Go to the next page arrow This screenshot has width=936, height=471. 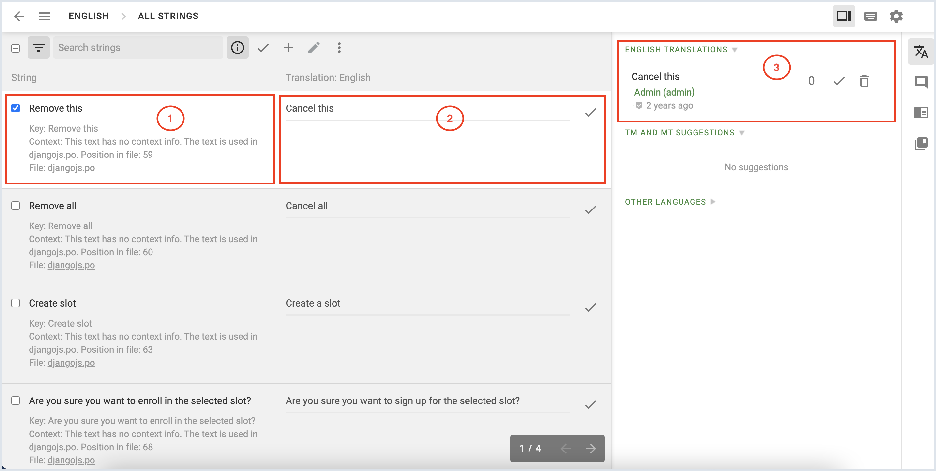pyautogui.click(x=590, y=448)
